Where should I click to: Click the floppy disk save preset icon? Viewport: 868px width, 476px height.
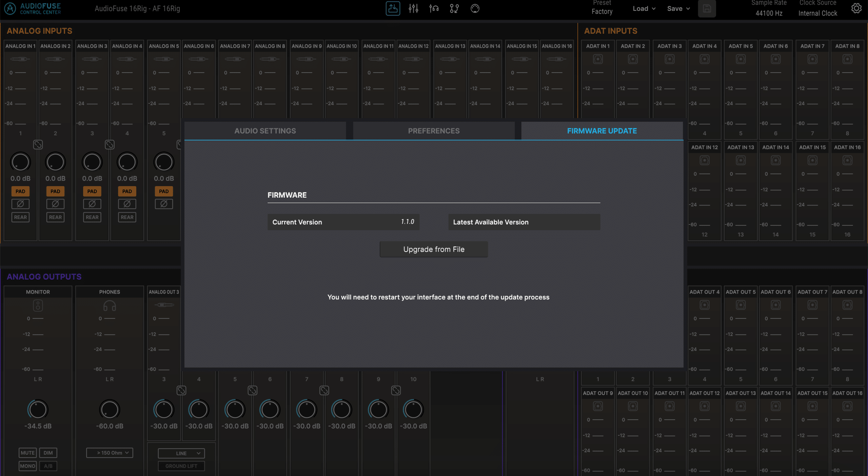[707, 9]
